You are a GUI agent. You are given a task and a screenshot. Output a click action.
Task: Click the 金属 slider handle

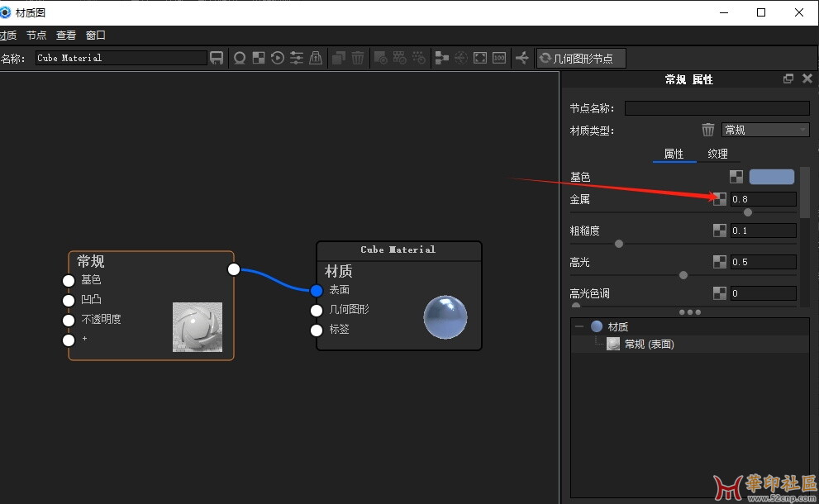click(748, 212)
